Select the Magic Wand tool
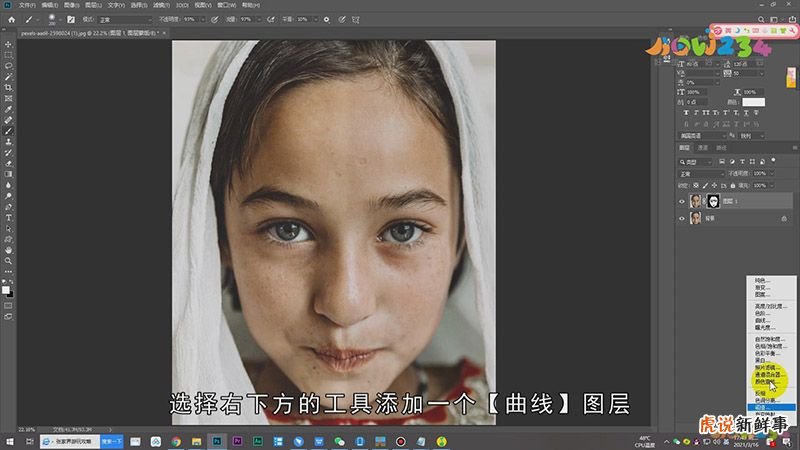 (8, 77)
